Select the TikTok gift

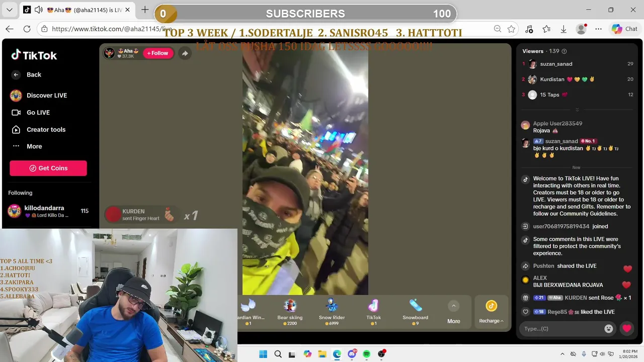373,312
